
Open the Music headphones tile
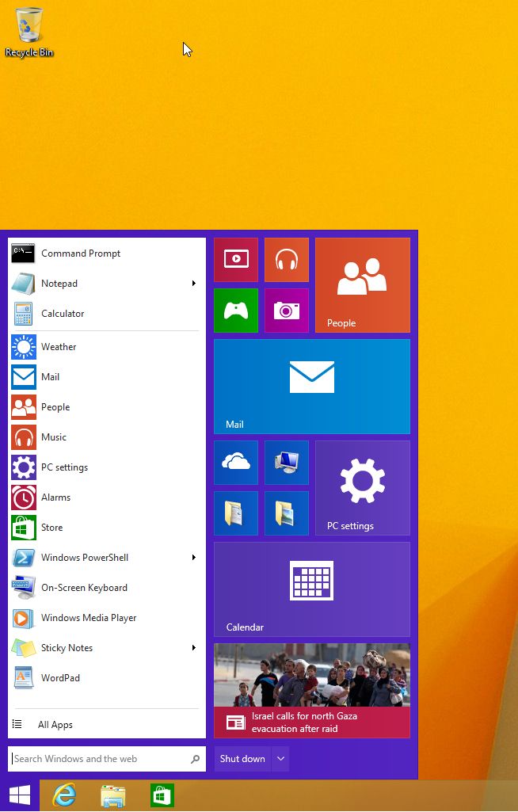click(x=287, y=260)
